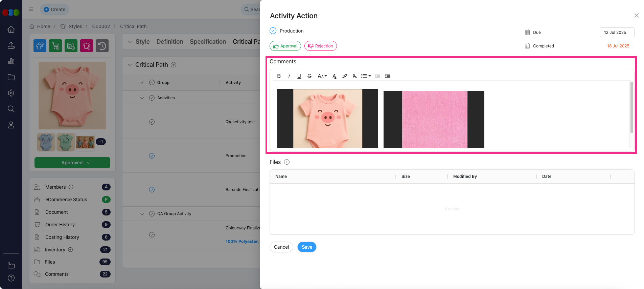Screen dimensions: 644x289
Task: Collapse the QA Group Activity row
Action: (142, 214)
